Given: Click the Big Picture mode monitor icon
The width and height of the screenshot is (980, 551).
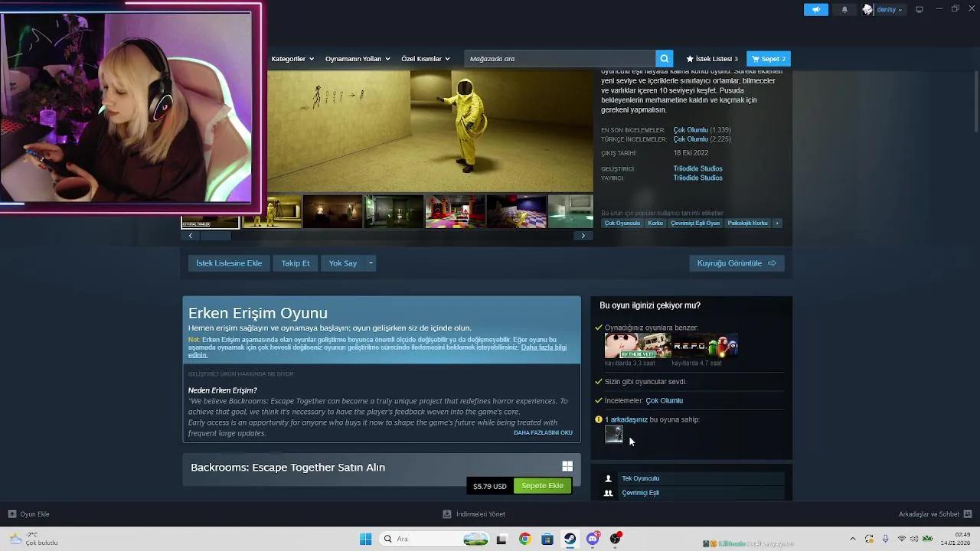Looking at the screenshot, I should 920,9.
